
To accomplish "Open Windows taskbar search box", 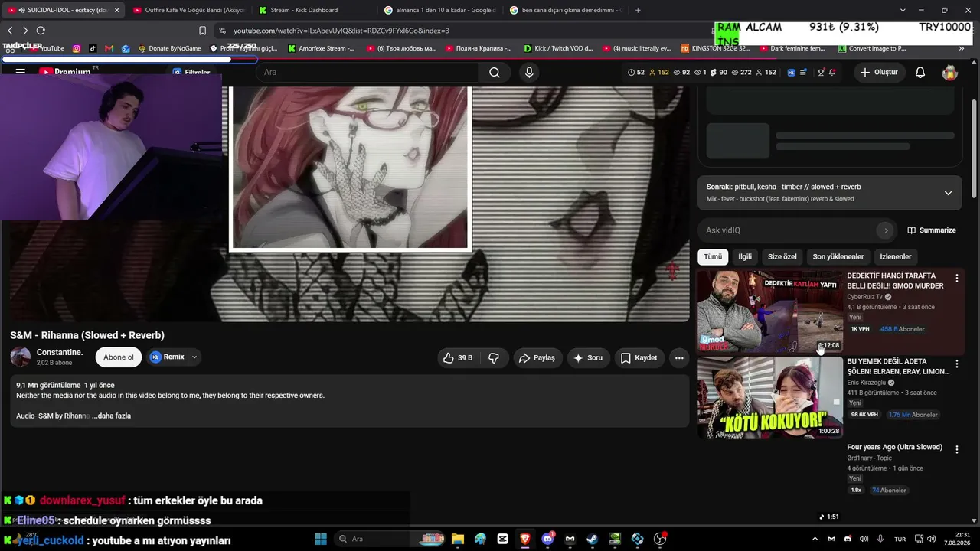I will pyautogui.click(x=390, y=539).
